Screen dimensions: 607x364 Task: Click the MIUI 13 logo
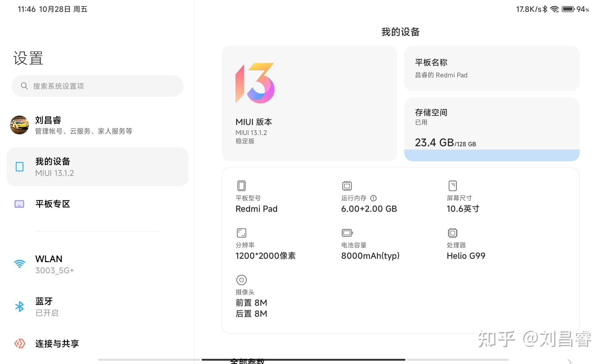point(255,83)
